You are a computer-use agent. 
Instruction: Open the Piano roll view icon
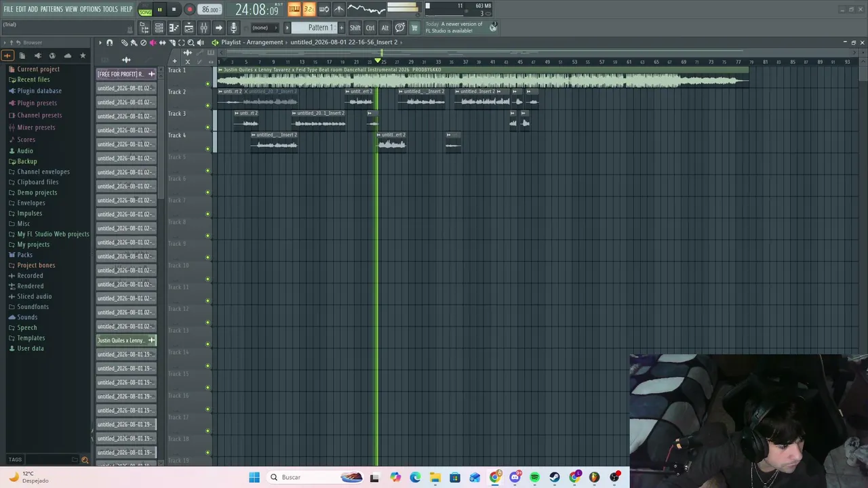(x=174, y=28)
